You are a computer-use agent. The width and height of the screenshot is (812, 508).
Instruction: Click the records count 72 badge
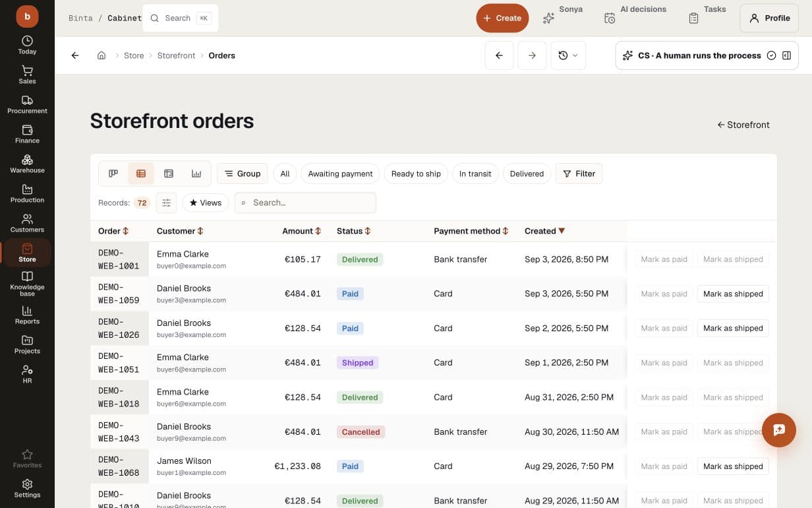click(x=142, y=203)
